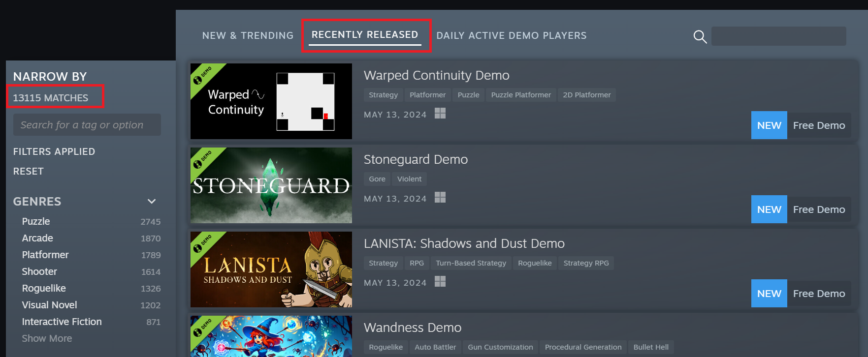Screen dimensions: 868x357
Task: Focus the tag or option search field
Action: coord(87,125)
